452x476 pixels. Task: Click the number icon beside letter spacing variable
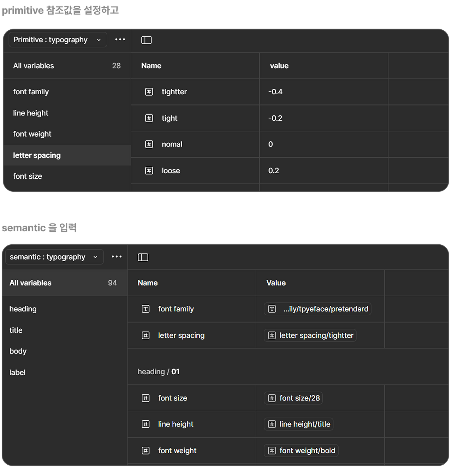click(x=145, y=335)
